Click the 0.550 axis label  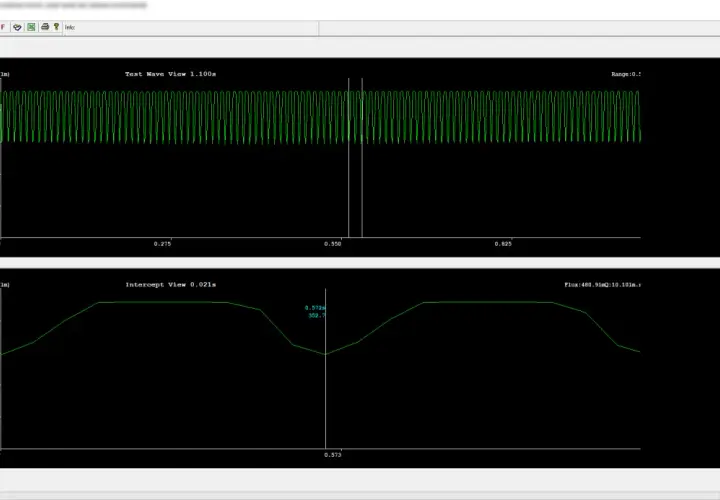pos(333,244)
